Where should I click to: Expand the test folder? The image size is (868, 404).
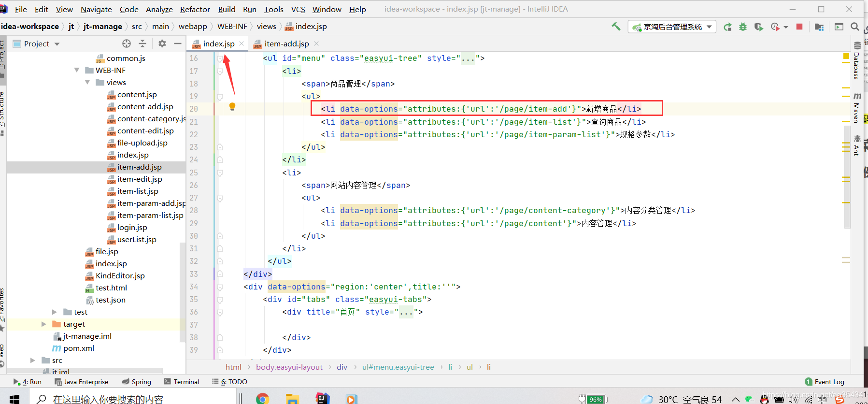[x=55, y=312]
